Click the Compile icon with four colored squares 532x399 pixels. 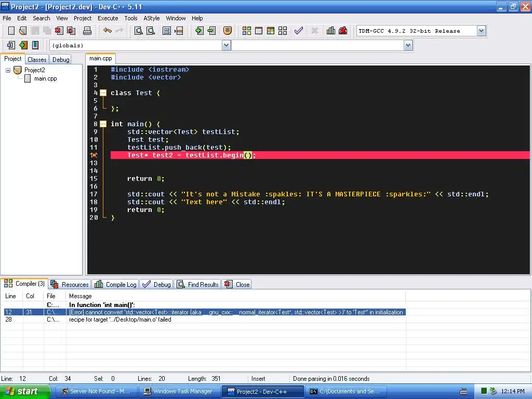click(247, 31)
